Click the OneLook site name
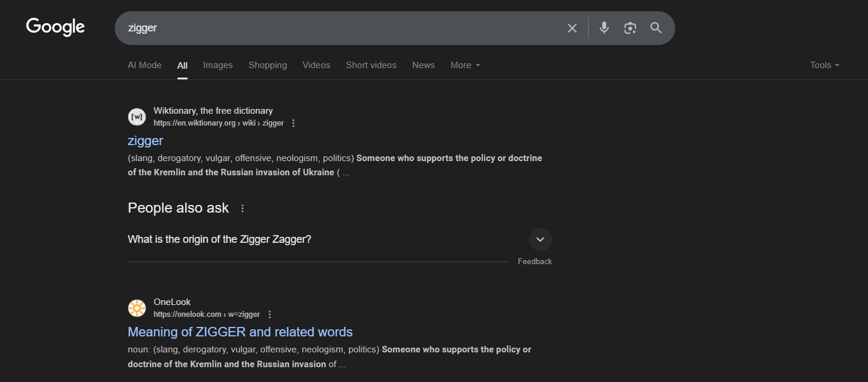The width and height of the screenshot is (868, 382). (172, 302)
